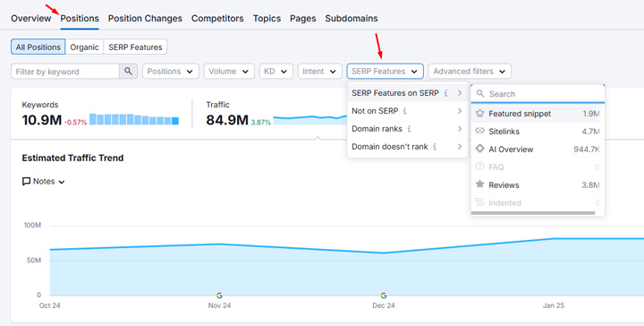Open the KD filter dropdown
The image size is (644, 326).
click(276, 71)
